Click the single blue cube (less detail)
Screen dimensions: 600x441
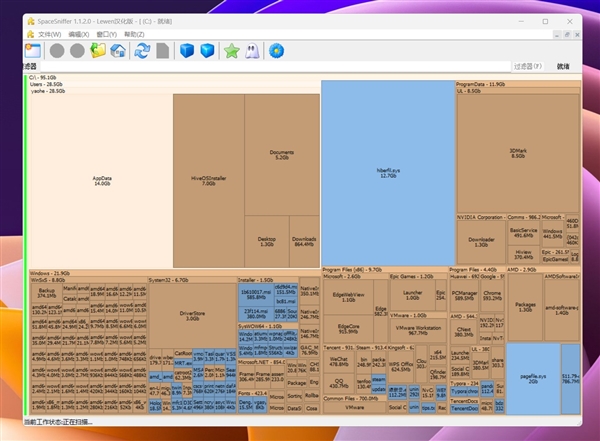click(185, 50)
